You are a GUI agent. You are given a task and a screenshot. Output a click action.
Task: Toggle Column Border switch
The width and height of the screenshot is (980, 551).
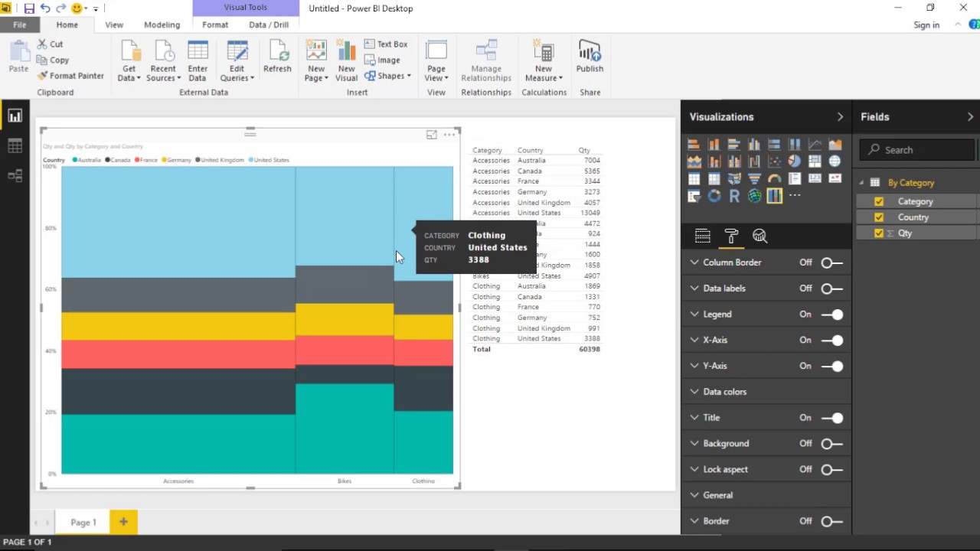tap(831, 262)
